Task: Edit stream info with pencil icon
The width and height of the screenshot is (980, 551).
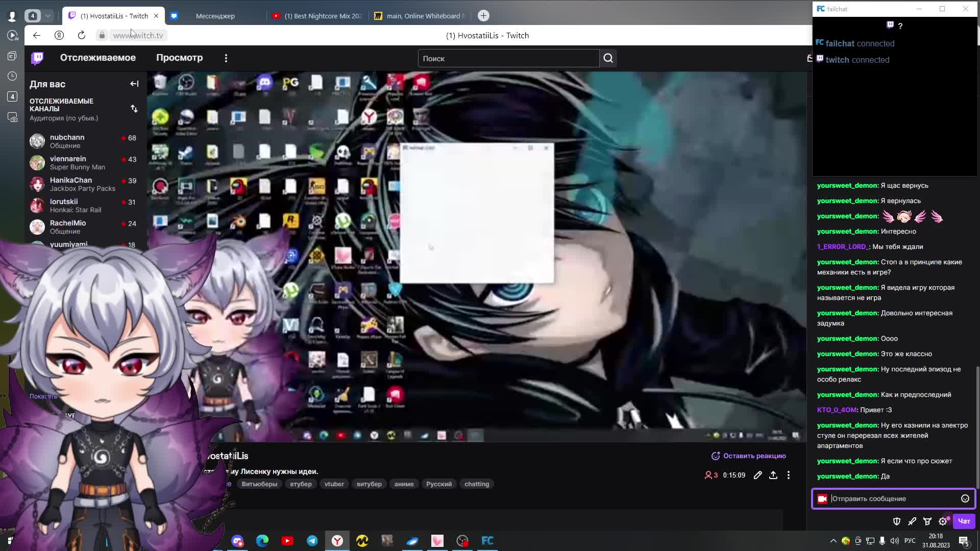Action: click(x=758, y=475)
